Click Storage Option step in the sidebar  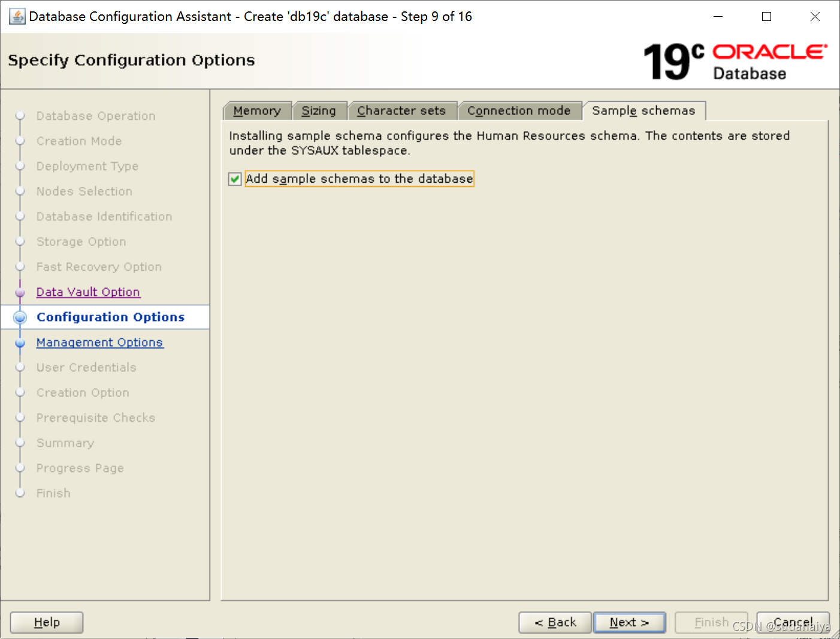coord(81,241)
